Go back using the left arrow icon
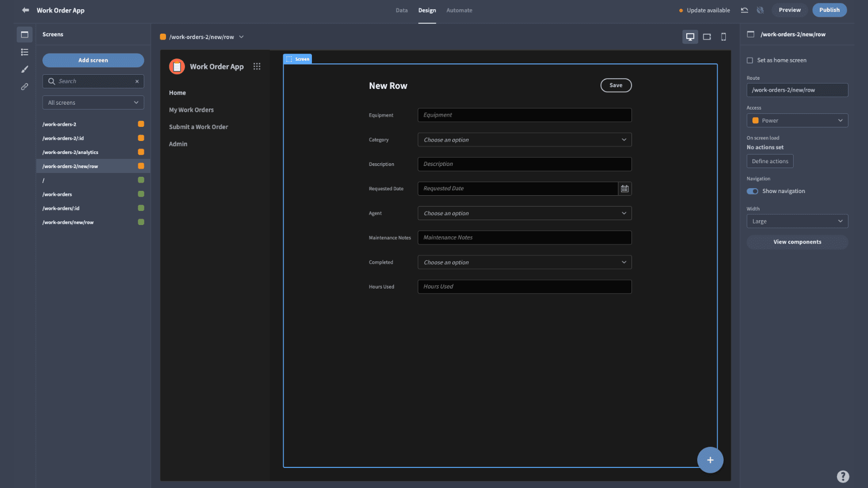Viewport: 868px width, 488px height. (25, 10)
